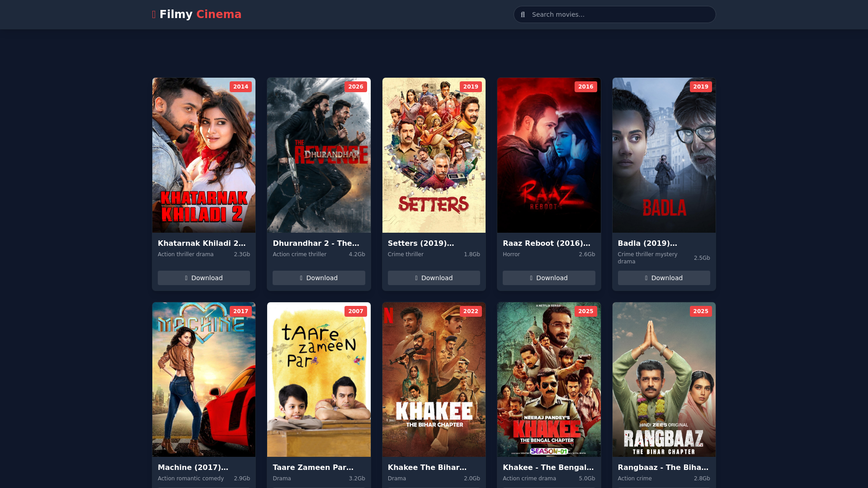The image size is (868, 488).
Task: Click the 3.2Gb file size text
Action: [x=357, y=479]
